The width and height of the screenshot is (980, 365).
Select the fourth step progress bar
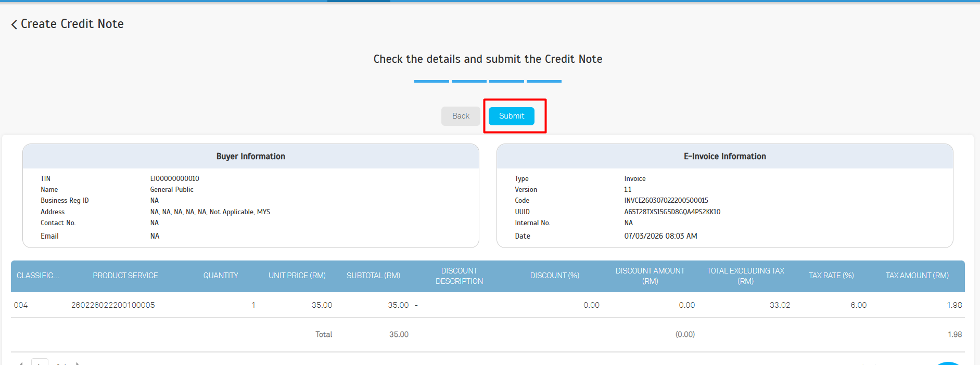coord(544,81)
